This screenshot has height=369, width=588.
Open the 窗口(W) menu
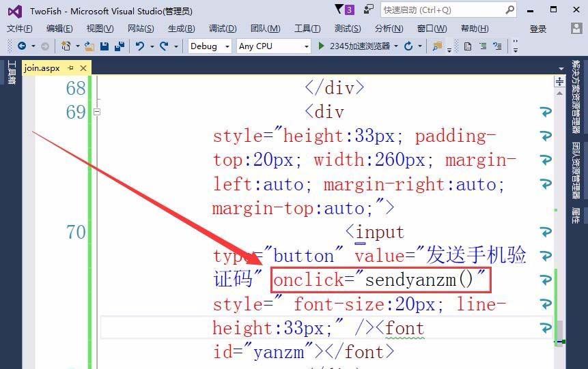click(x=432, y=29)
